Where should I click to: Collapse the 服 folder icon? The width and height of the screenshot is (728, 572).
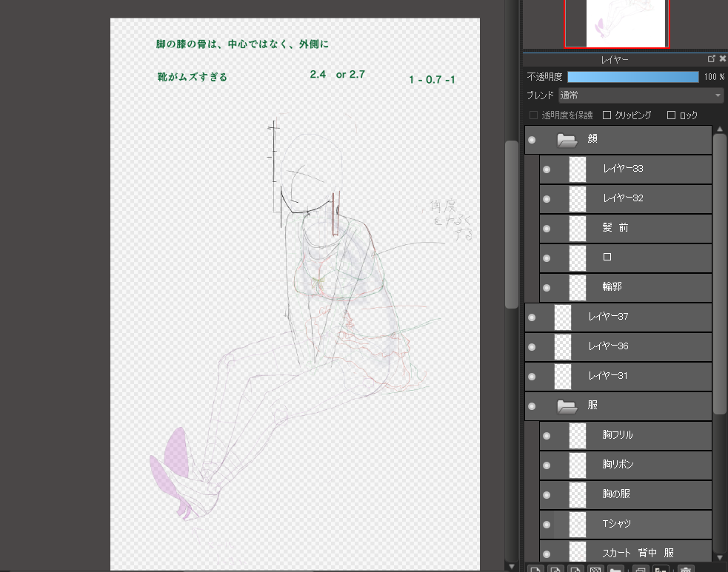(x=567, y=406)
